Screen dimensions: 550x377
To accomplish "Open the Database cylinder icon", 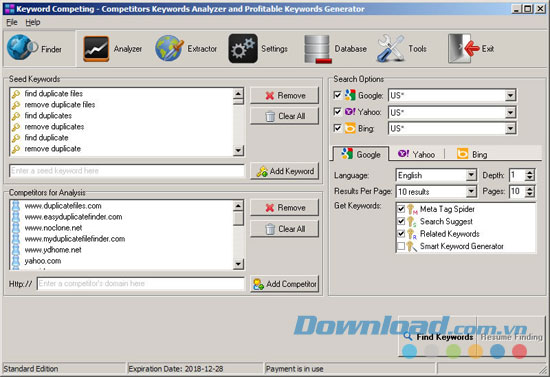I will (x=317, y=49).
